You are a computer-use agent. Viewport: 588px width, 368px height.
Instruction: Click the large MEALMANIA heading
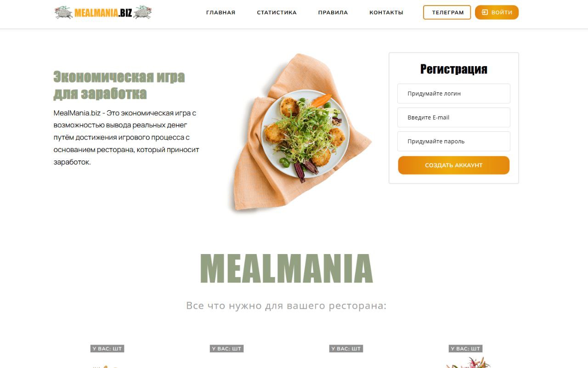[x=286, y=268]
